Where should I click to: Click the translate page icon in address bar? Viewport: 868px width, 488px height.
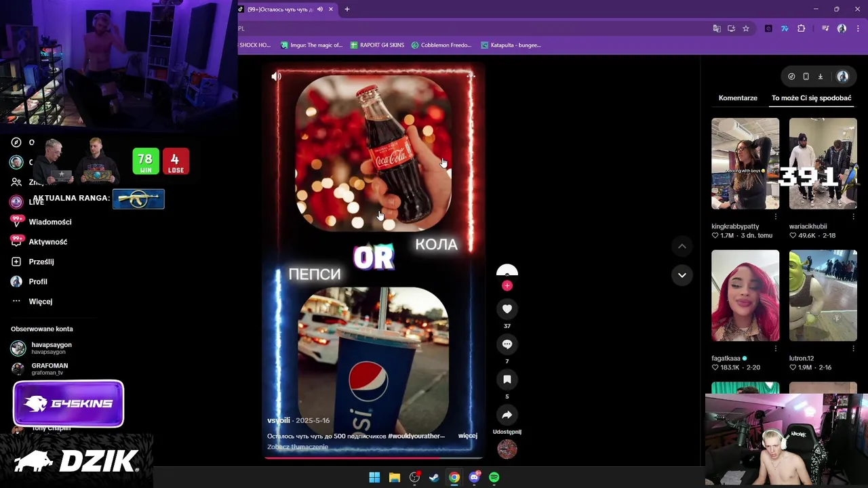(717, 28)
